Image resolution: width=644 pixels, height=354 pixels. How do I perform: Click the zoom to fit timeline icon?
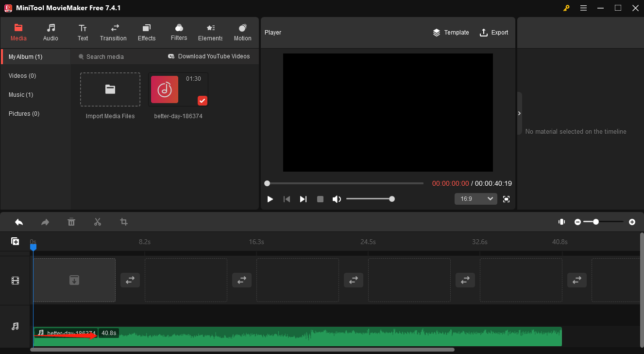point(561,222)
